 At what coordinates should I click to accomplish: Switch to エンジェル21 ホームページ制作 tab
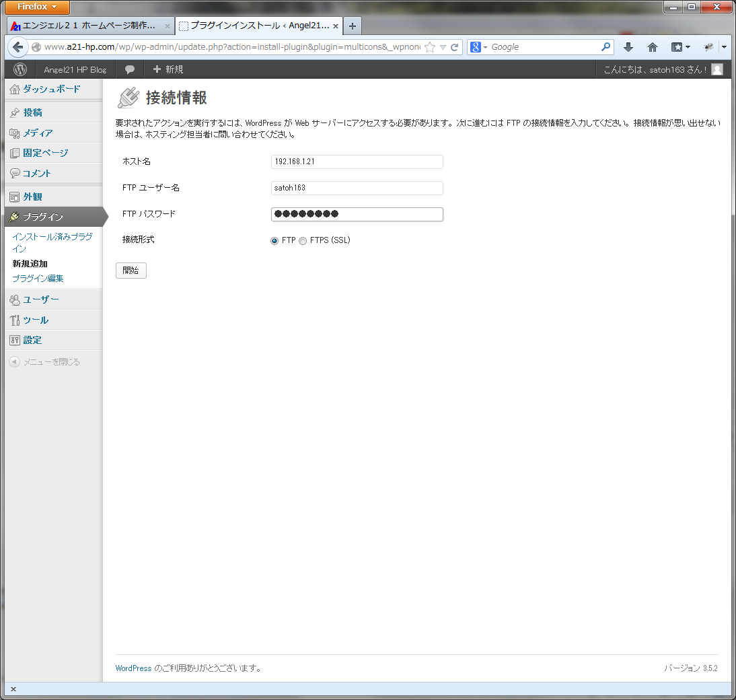pyautogui.click(x=91, y=26)
